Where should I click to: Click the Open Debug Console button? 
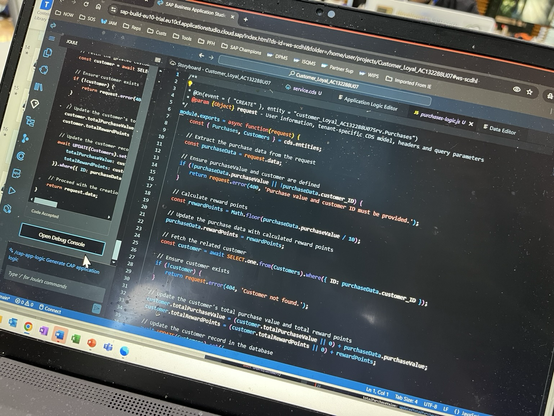[x=62, y=240]
